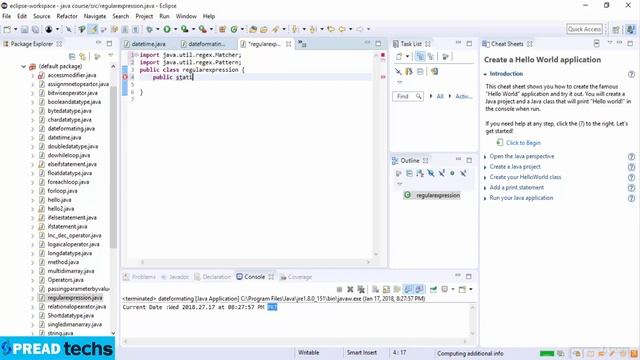
Task: Click Focus on Workweek icon in Task List
Action: (445, 57)
